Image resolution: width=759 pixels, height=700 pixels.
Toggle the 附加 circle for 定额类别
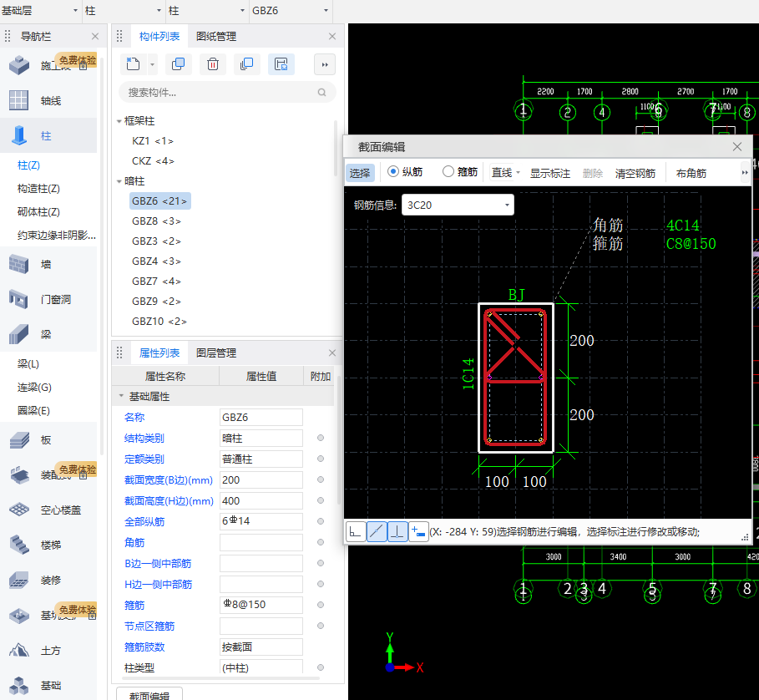click(321, 459)
